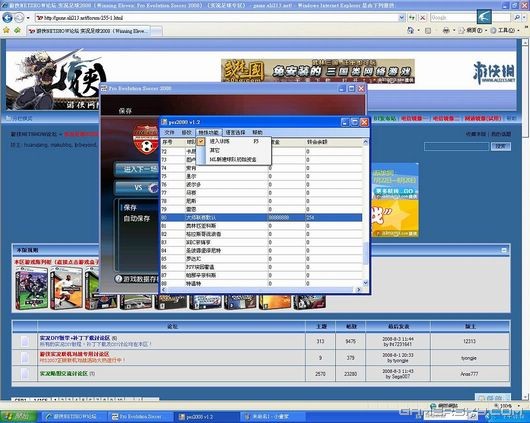This screenshot has width=530, height=423.
Task: Switch to pes2009 v1.2 taskbar item
Action: point(206,417)
